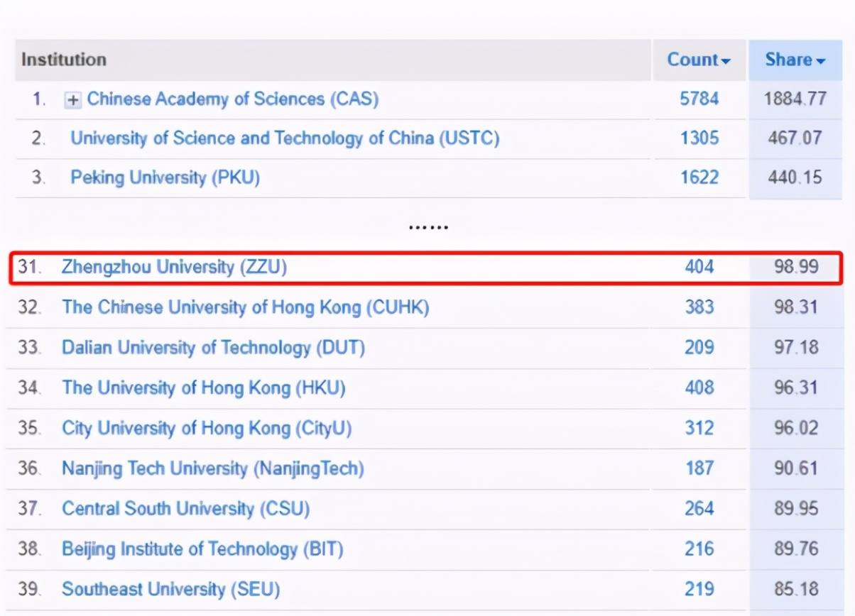This screenshot has width=855, height=616.
Task: Select University of Science and Technology of China
Action: tap(284, 138)
